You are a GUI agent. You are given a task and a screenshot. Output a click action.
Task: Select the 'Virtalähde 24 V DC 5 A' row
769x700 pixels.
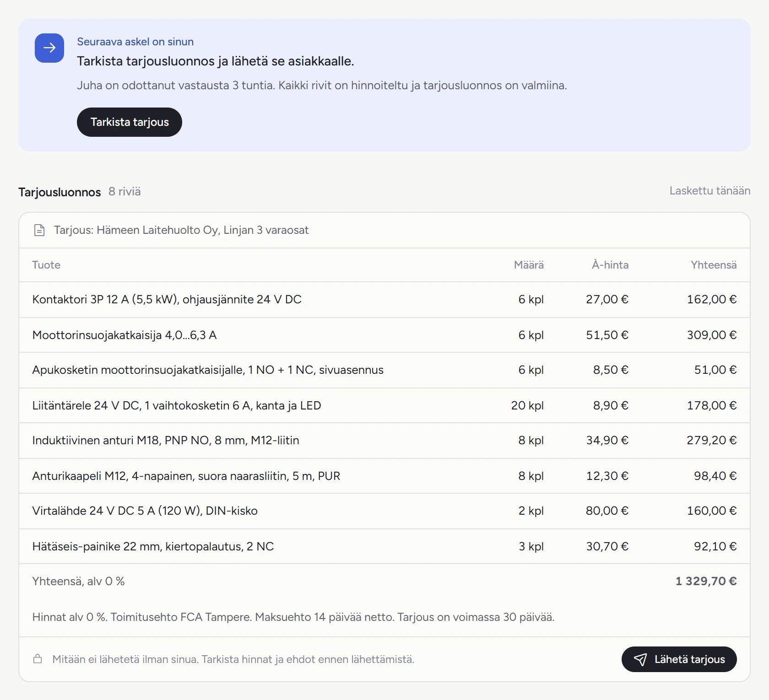pyautogui.click(x=384, y=511)
